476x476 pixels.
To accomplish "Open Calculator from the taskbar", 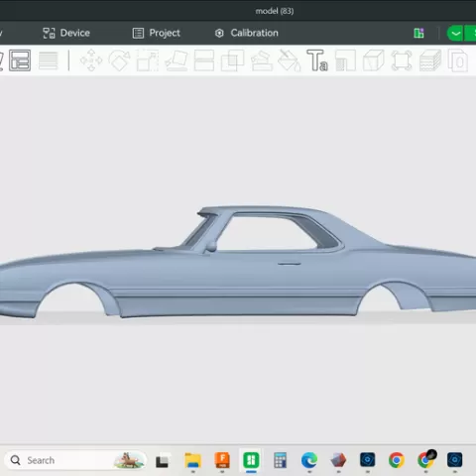I will tap(280, 460).
